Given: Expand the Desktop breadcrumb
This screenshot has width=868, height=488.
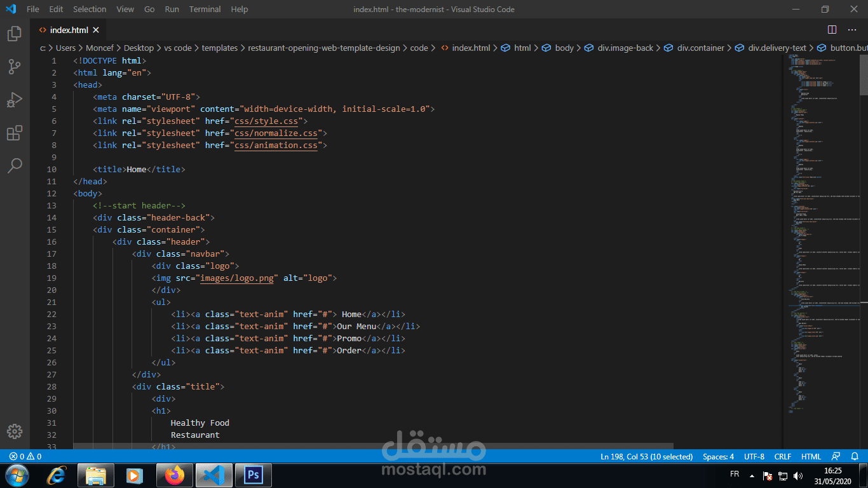Looking at the screenshot, I should pos(139,48).
